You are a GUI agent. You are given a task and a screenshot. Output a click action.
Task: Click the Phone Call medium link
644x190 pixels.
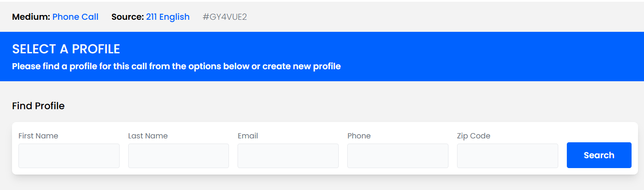[x=75, y=17]
